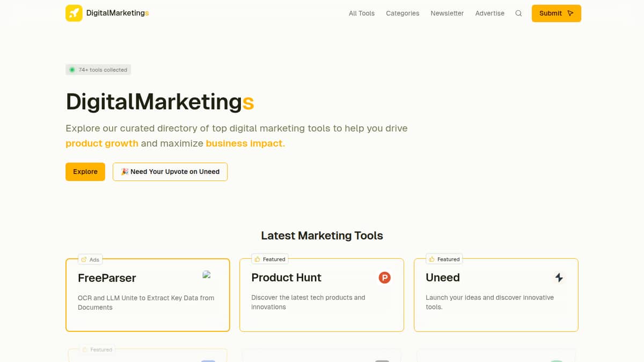The height and width of the screenshot is (362, 644).
Task: Click the Featured badge on Uneed card
Action: [444, 259]
